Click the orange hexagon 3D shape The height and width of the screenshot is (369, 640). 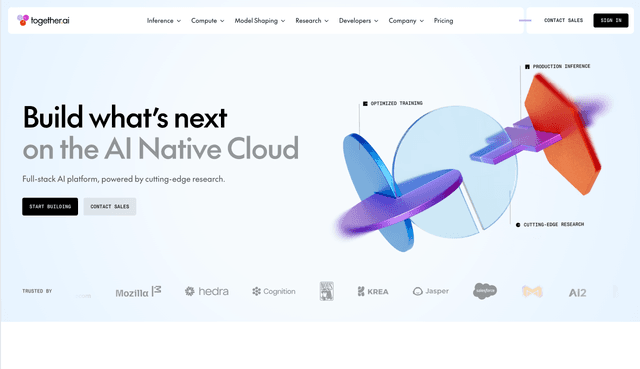(563, 135)
